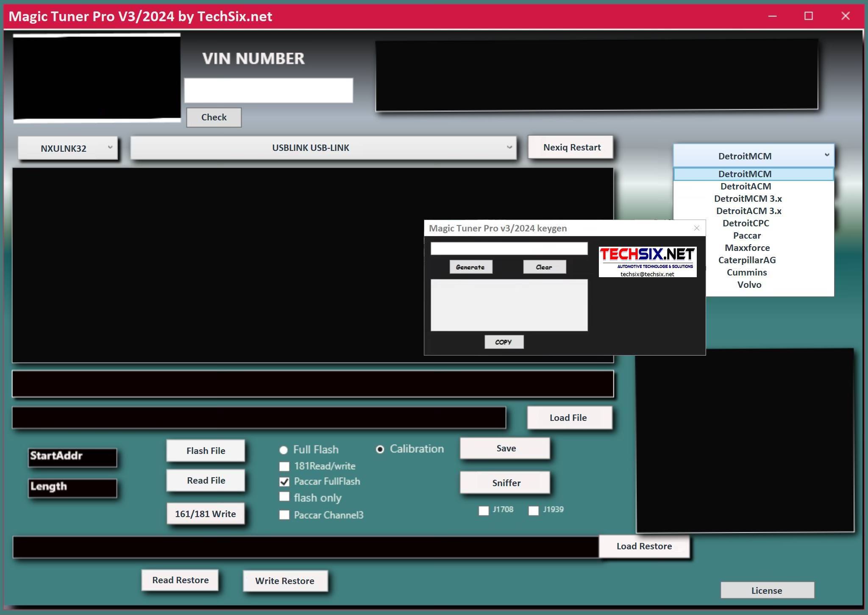The image size is (868, 615).
Task: Check the J1708 protocol box
Action: pos(484,510)
